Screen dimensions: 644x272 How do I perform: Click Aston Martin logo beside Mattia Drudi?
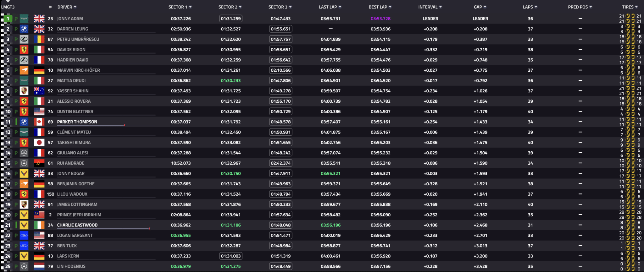tap(24, 81)
